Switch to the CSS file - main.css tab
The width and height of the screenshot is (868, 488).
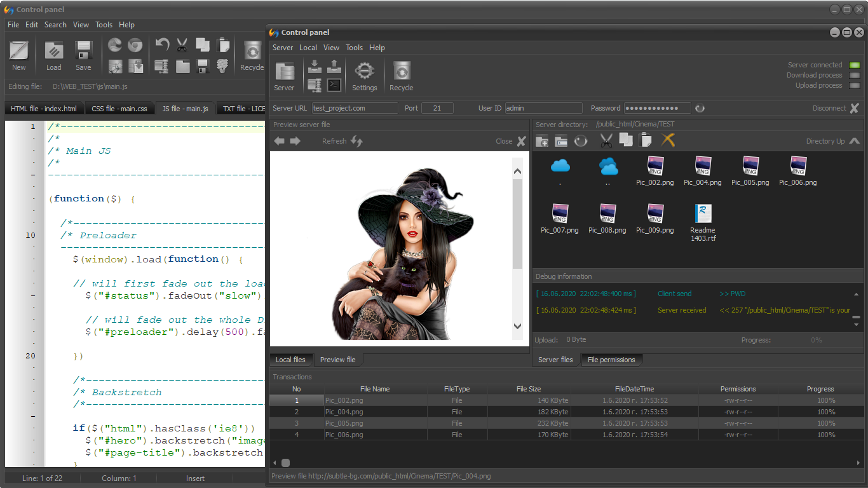pos(119,109)
